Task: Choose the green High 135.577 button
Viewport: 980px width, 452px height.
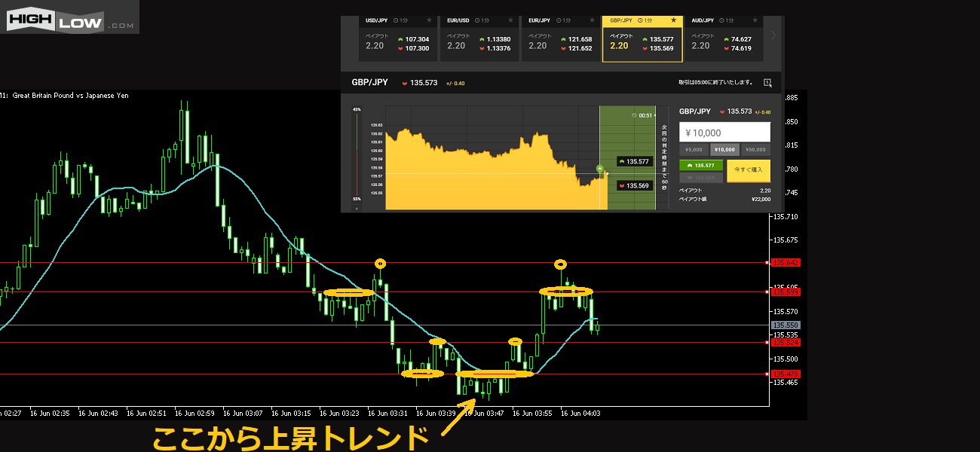Action: pyautogui.click(x=701, y=165)
